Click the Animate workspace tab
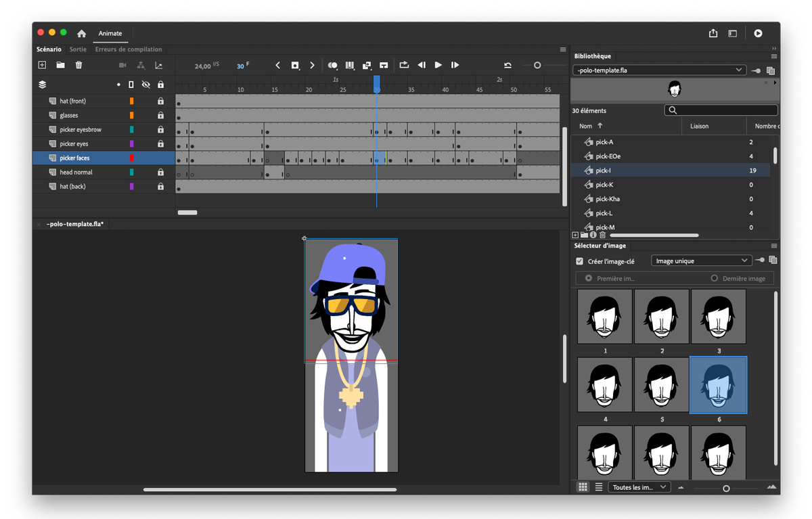The height and width of the screenshot is (519, 812). [110, 33]
